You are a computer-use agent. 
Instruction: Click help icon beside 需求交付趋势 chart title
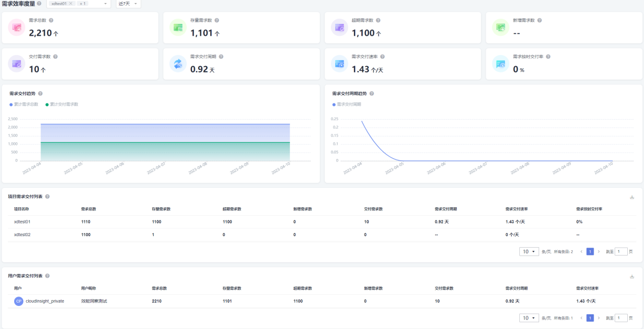pos(40,93)
